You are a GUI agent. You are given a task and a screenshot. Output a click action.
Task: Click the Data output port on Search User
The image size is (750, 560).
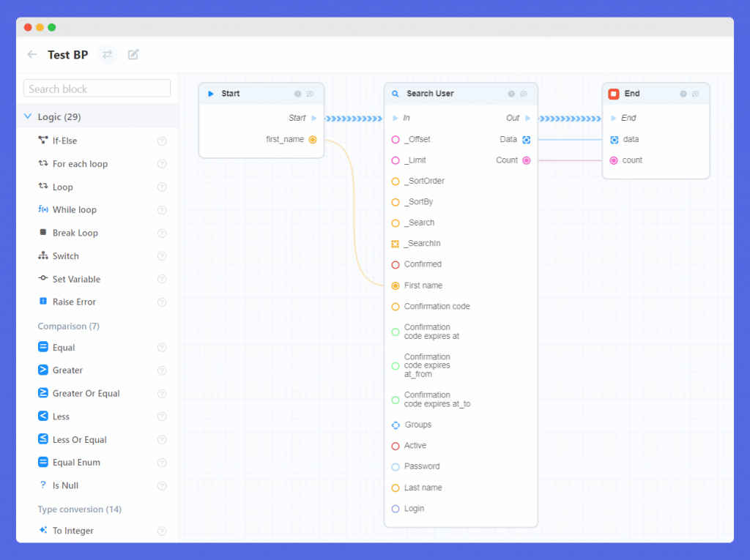point(527,140)
